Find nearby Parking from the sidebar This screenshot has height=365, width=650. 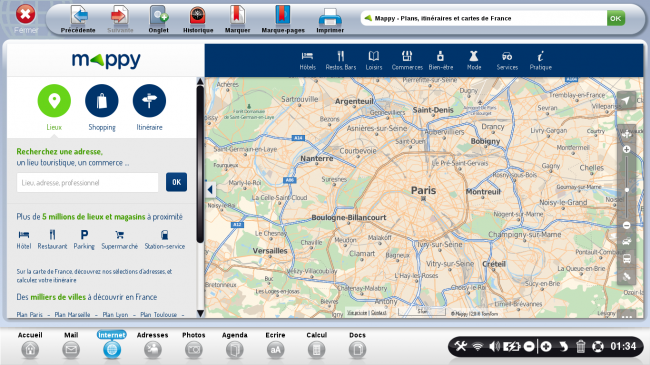pos(84,240)
